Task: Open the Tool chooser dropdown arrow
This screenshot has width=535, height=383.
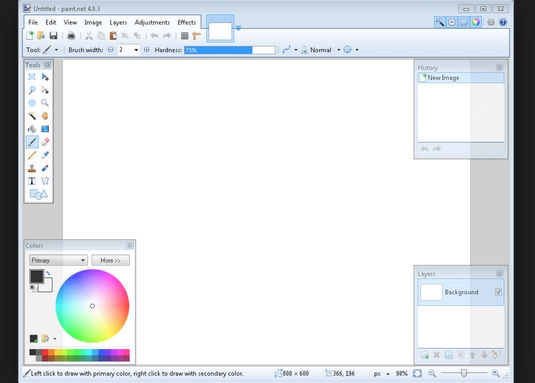Action: (56, 50)
